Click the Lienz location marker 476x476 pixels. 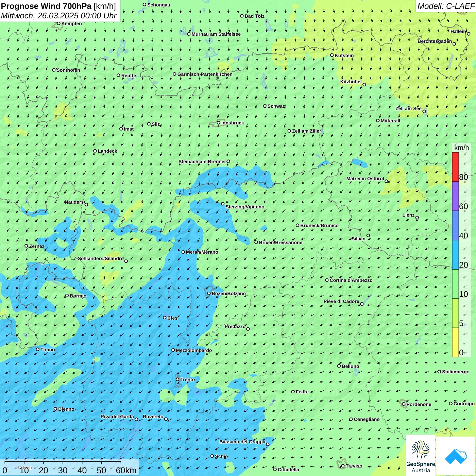pos(417,218)
